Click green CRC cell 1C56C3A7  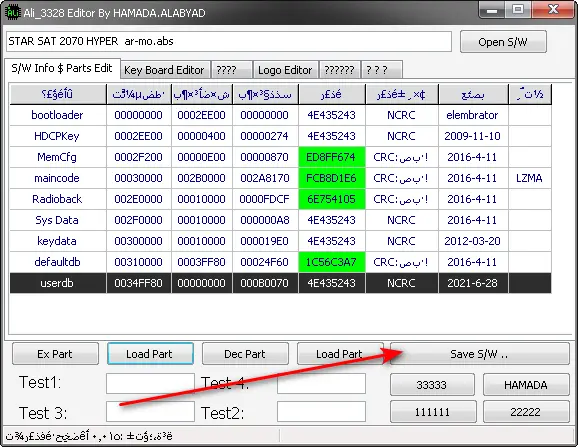[x=332, y=262]
